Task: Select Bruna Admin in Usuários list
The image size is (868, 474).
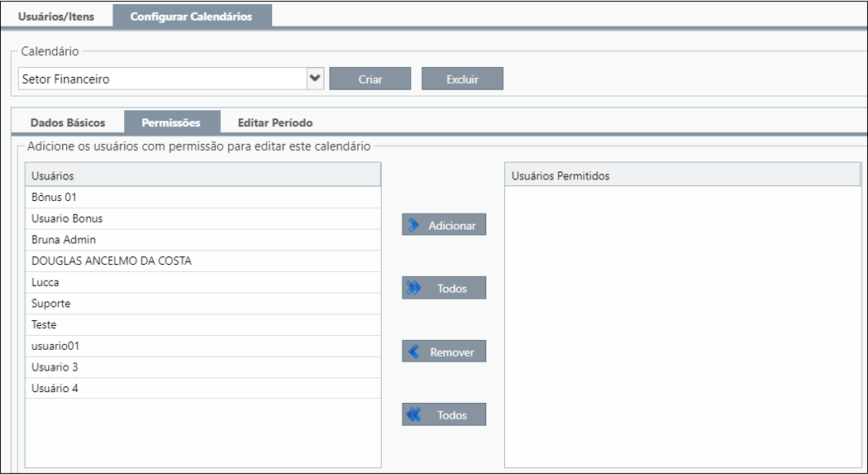Action: pos(203,240)
